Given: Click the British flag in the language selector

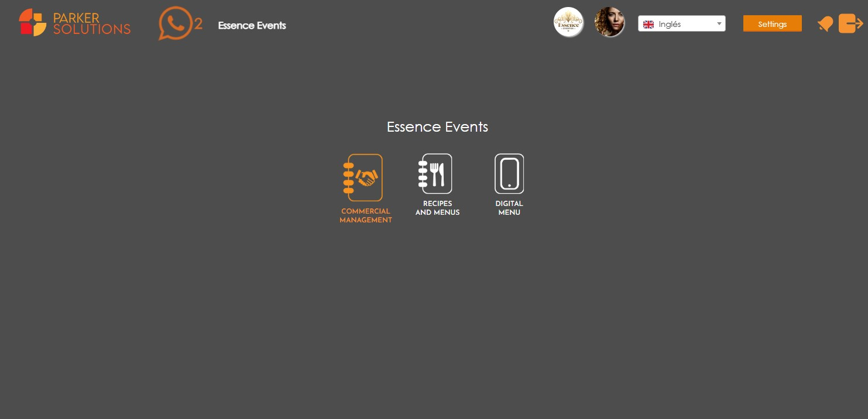Looking at the screenshot, I should [649, 24].
